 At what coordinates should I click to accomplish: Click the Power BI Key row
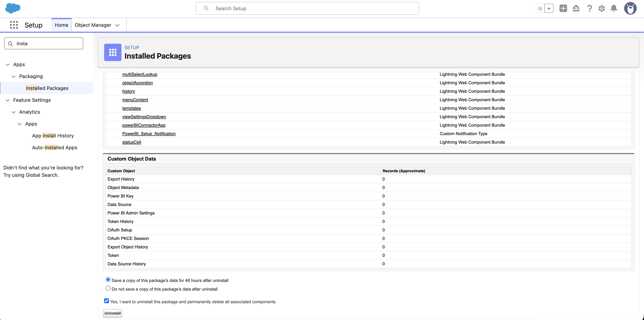point(369,196)
